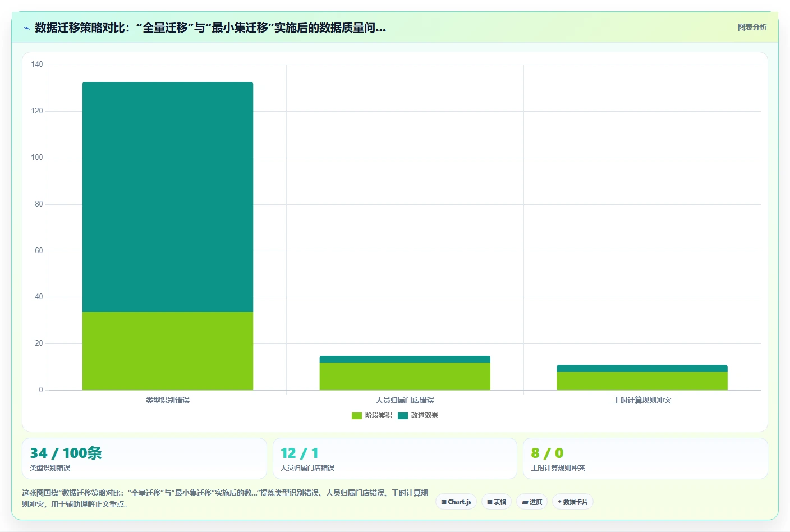The width and height of the screenshot is (790, 532).
Task: Click the blue icon before the chart title
Action: click(x=26, y=28)
